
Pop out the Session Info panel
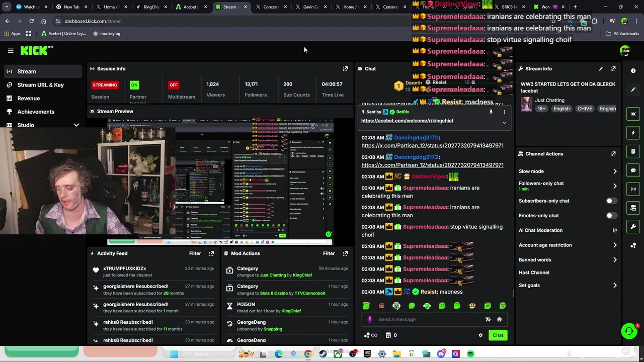pyautogui.click(x=345, y=69)
